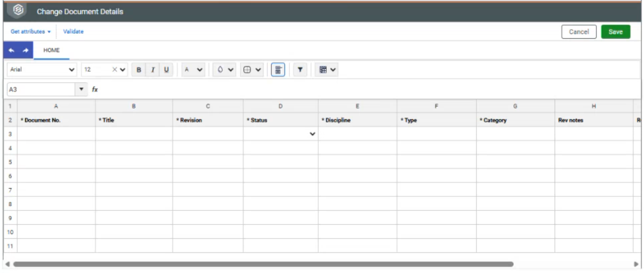This screenshot has height=273, width=644.
Task: Toggle underline formatting
Action: [166, 70]
